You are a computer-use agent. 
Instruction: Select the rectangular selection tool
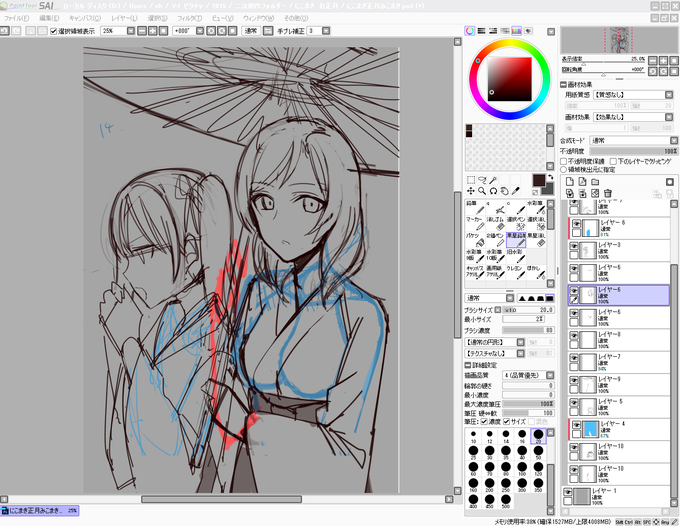tap(471, 180)
